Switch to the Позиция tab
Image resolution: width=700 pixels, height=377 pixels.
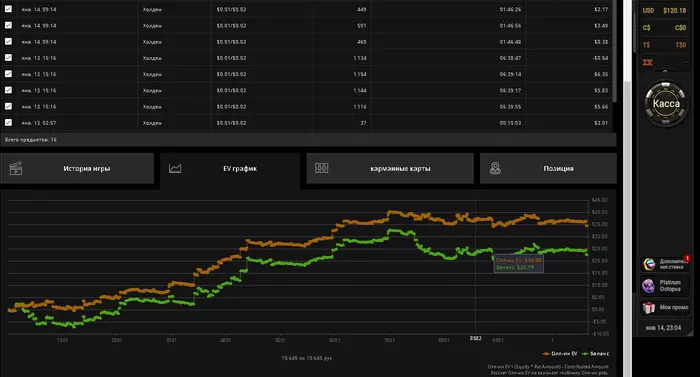[x=548, y=168]
